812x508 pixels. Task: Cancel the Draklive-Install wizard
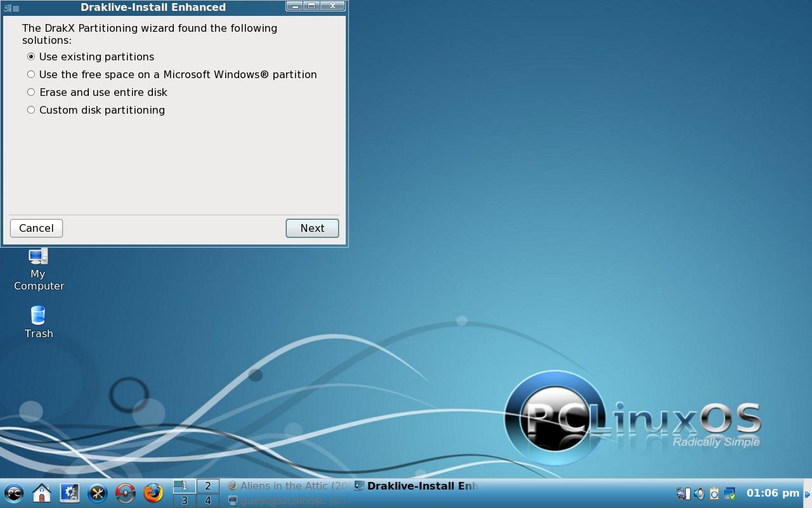[36, 228]
